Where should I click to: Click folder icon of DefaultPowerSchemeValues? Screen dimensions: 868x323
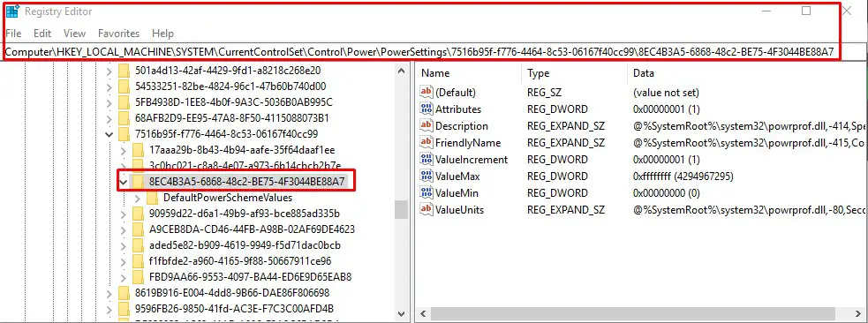[153, 198]
